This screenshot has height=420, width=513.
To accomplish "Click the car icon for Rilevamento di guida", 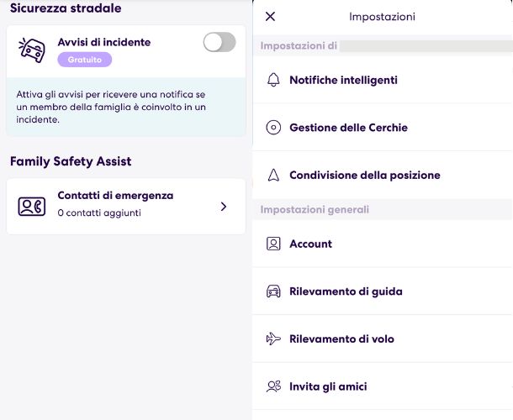I will [273, 291].
